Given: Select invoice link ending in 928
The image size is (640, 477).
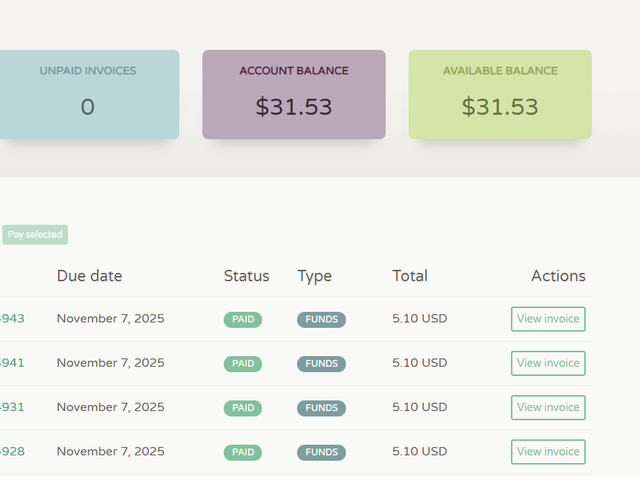Looking at the screenshot, I should click(13, 451).
